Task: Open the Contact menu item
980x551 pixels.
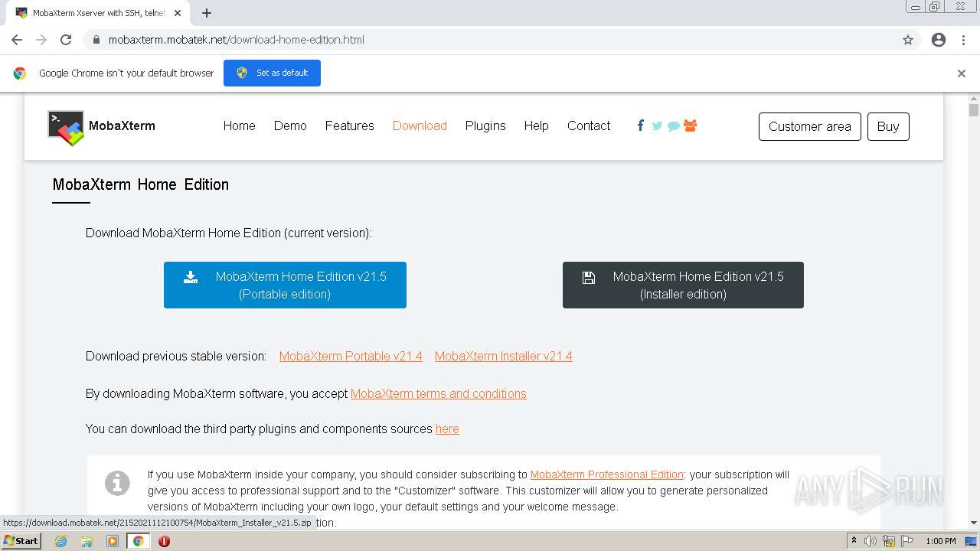Action: [x=589, y=126]
